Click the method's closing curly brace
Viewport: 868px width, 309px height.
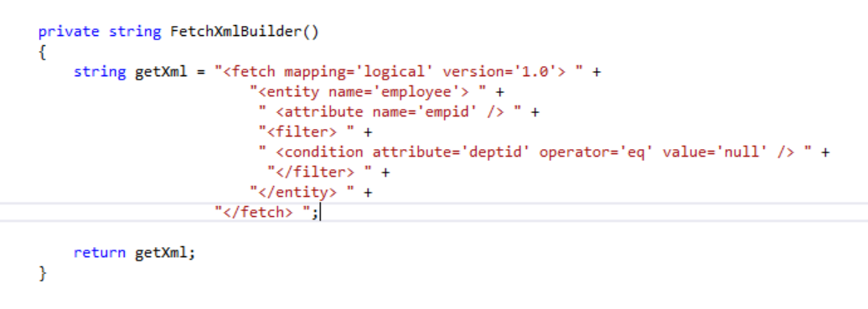(42, 273)
